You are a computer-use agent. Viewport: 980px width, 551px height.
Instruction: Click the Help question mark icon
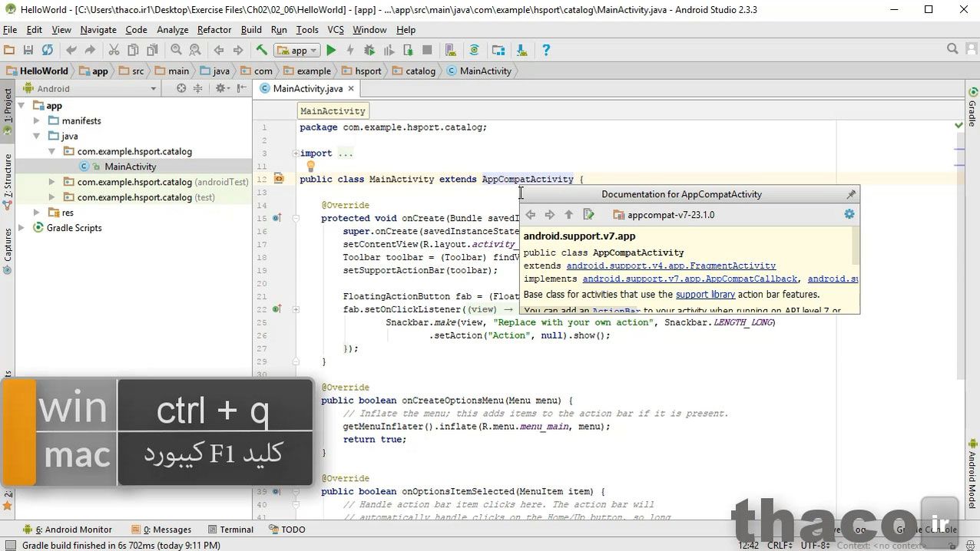coord(546,50)
